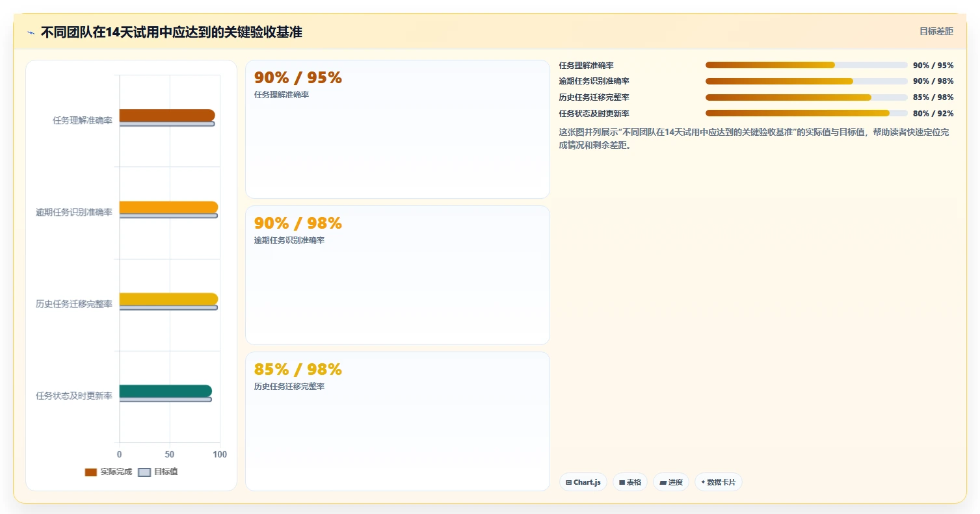Click the 80% / 92% progress value

point(933,114)
